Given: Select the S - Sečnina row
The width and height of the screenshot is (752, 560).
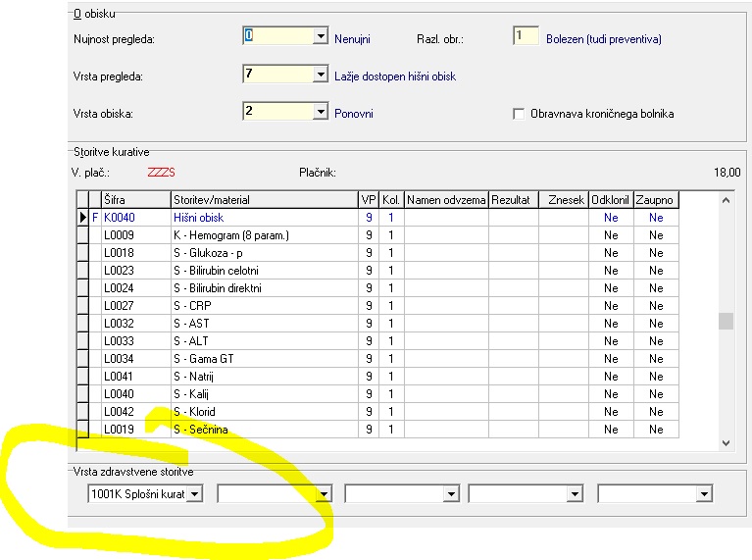Looking at the screenshot, I should coord(377,430).
